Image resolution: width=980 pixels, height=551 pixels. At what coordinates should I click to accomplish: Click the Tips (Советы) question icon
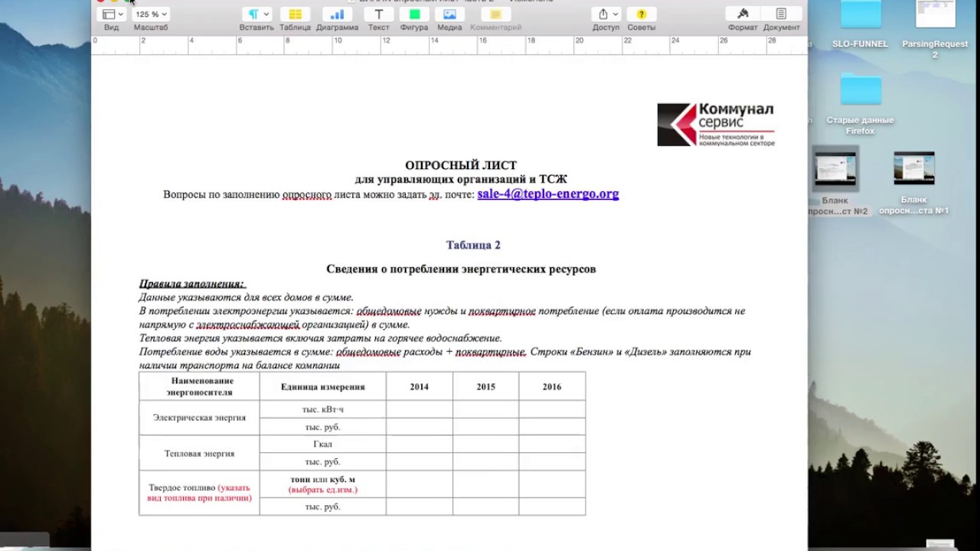coord(642,15)
